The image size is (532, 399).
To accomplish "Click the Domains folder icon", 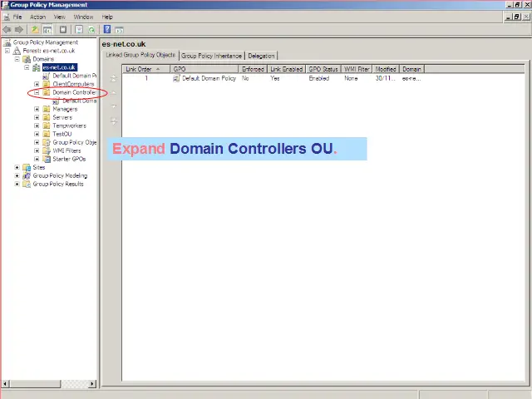I will [27, 59].
